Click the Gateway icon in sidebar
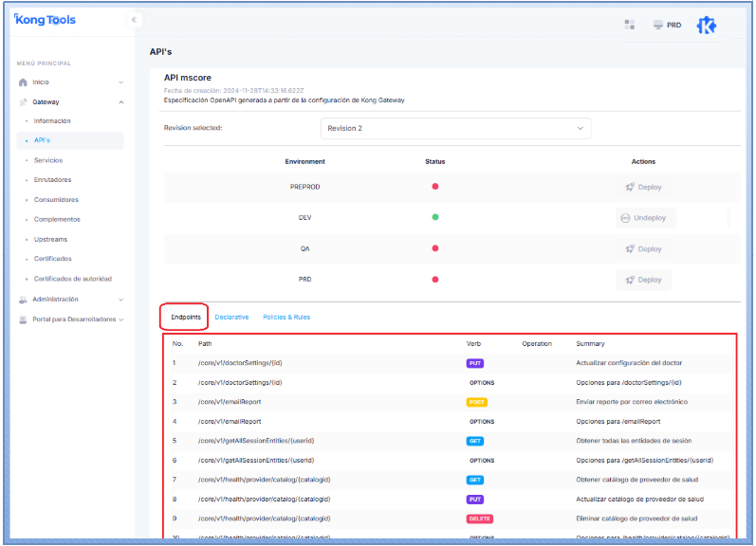756x546 pixels. 23,101
